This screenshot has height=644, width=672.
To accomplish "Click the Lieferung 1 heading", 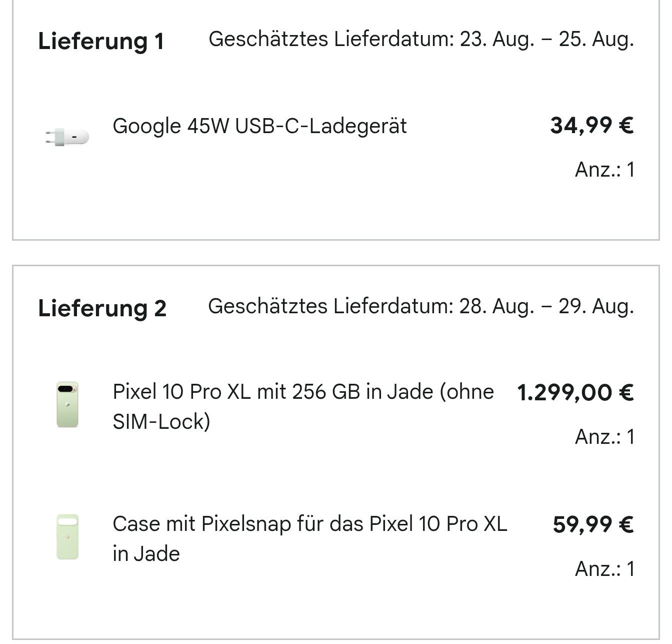I will pyautogui.click(x=101, y=41).
